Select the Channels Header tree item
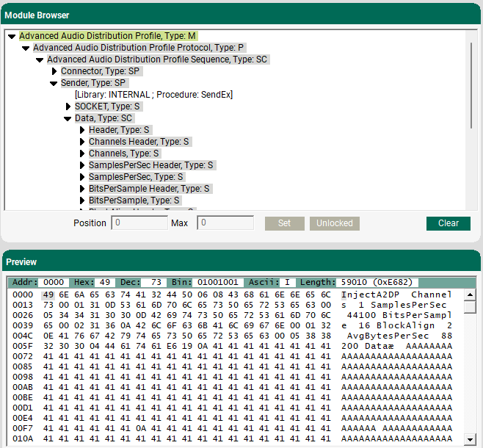This screenshot has width=483, height=448. 139,142
